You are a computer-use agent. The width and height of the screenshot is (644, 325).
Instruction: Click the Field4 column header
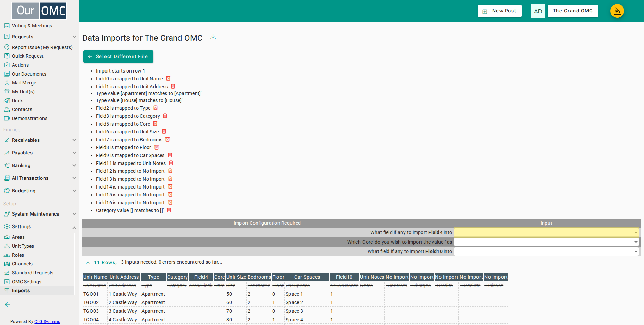(201, 277)
